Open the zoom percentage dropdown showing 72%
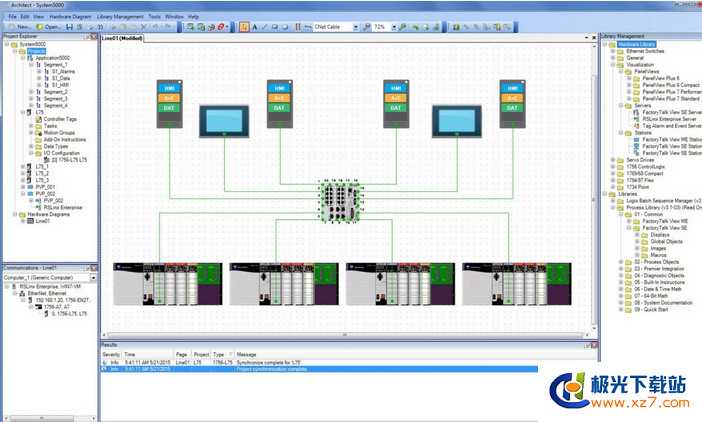702x422 pixels. click(394, 27)
